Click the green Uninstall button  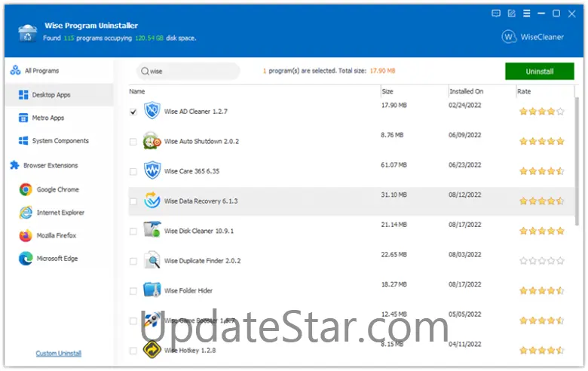tap(539, 72)
